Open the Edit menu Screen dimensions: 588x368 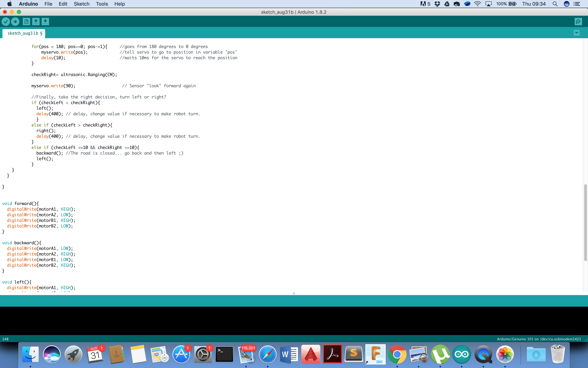tap(63, 4)
